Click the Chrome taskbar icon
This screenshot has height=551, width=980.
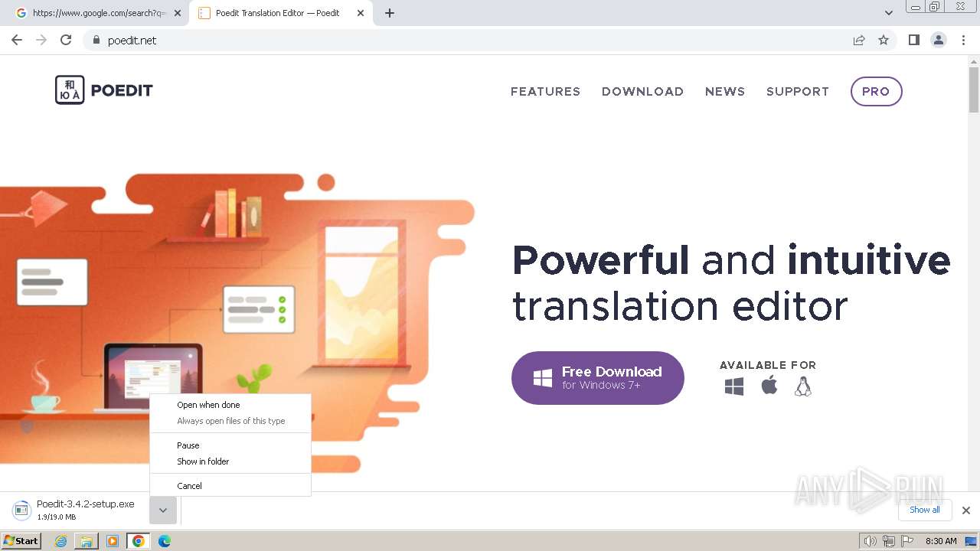(139, 541)
